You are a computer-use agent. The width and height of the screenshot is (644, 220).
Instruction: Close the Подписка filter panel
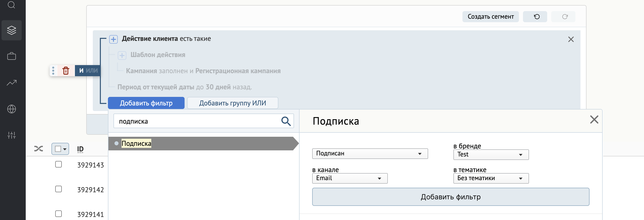[x=594, y=120]
